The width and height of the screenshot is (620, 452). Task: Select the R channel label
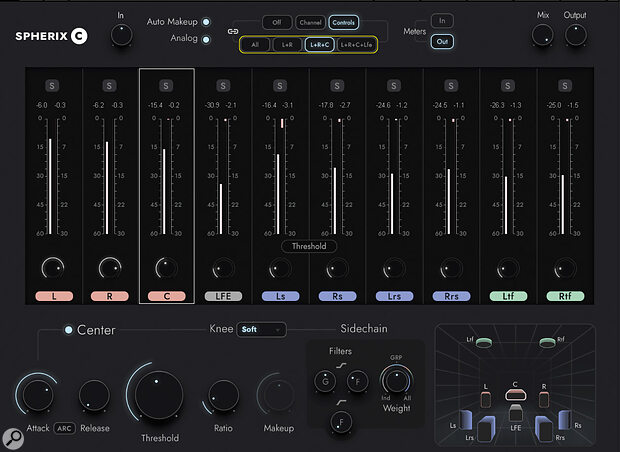(x=110, y=296)
